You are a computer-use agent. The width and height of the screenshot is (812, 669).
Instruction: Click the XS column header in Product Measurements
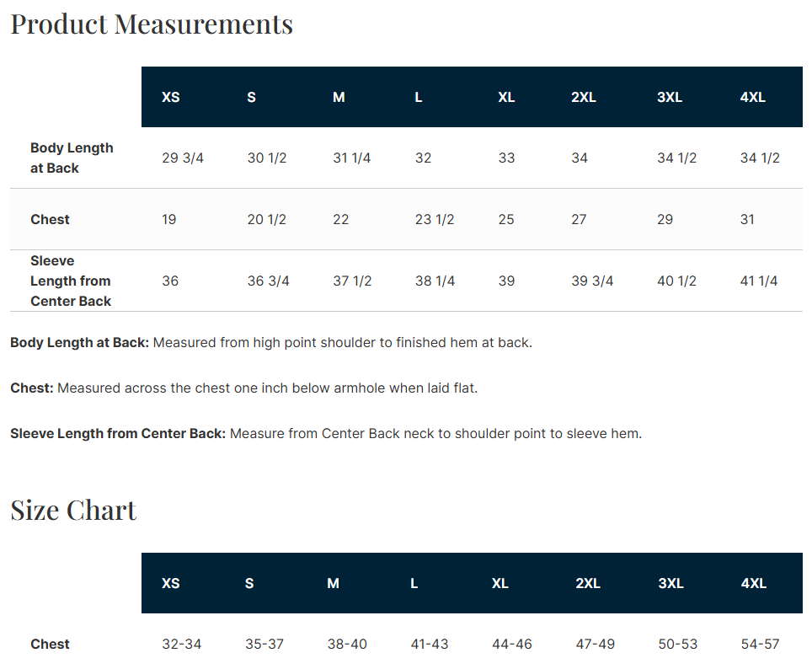click(x=170, y=97)
